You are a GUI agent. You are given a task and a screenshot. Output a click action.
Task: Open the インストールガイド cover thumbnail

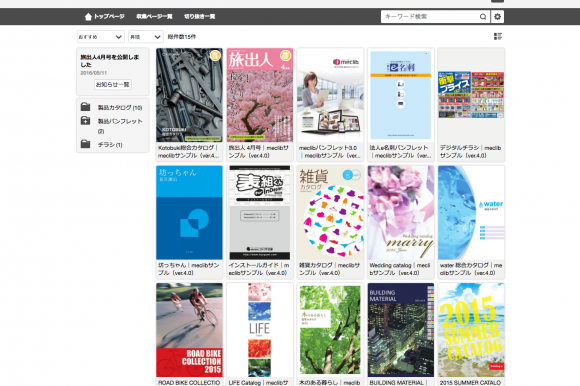coord(260,213)
